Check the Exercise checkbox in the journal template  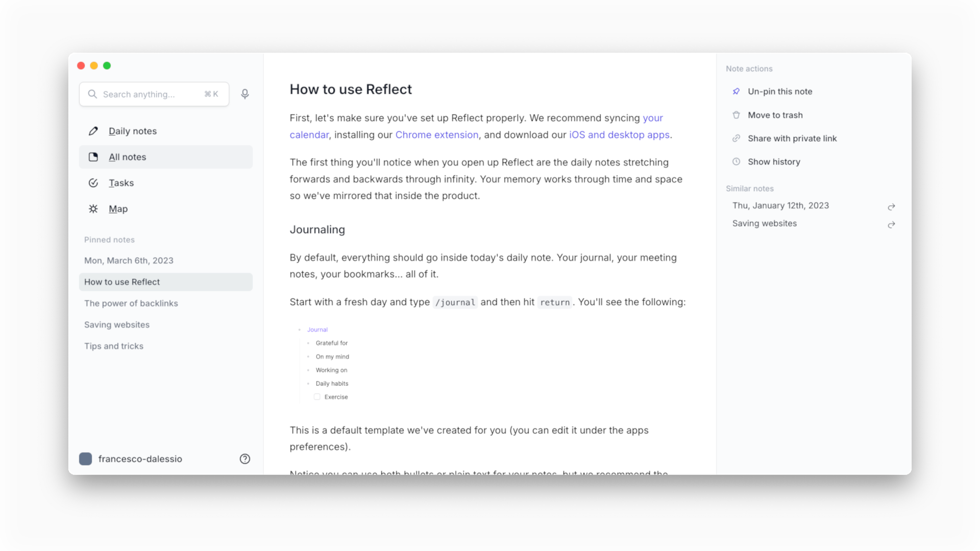(316, 396)
